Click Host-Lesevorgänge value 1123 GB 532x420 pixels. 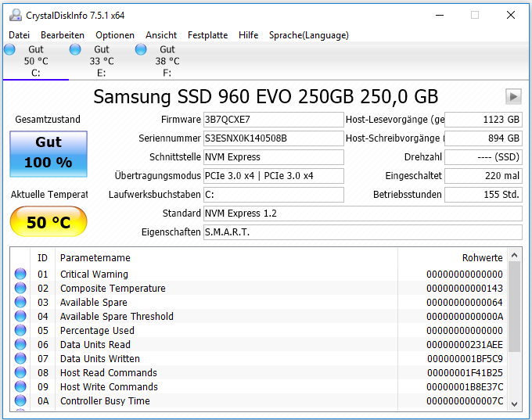(483, 120)
